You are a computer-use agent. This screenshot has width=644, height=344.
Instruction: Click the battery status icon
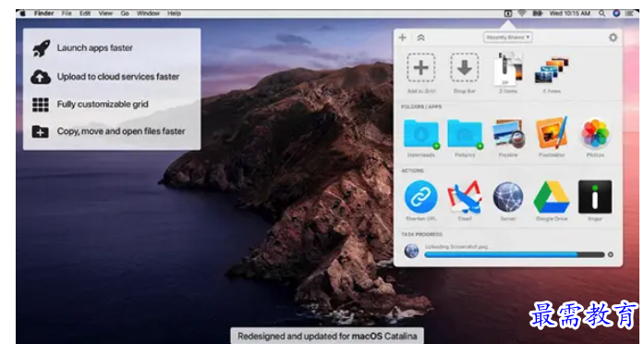pos(538,14)
